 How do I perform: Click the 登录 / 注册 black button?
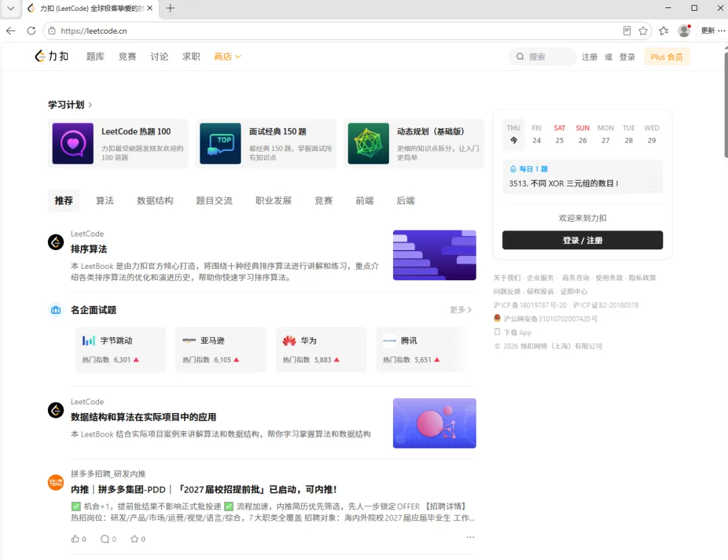click(582, 240)
